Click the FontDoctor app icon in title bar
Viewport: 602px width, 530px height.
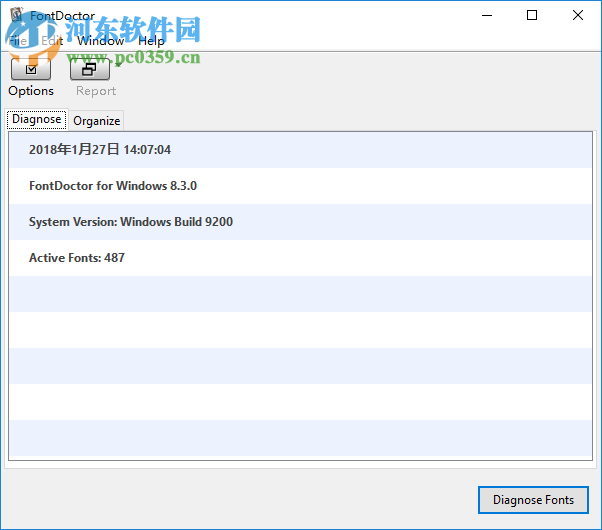coord(17,15)
